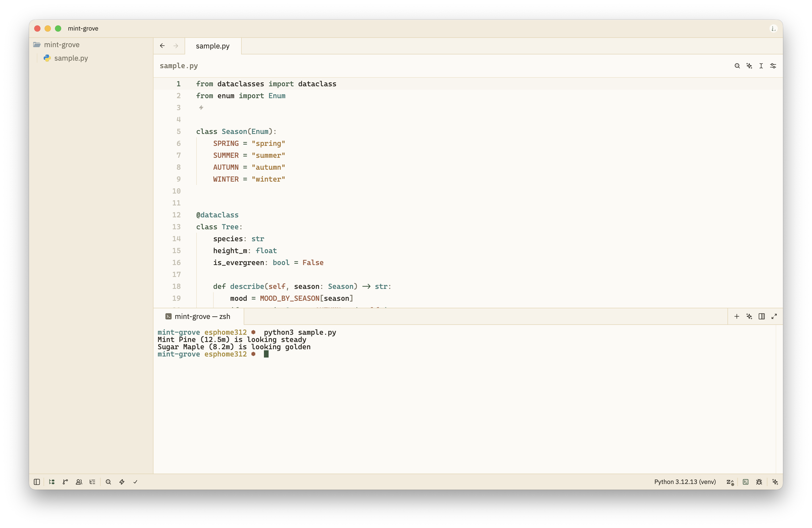
Task: Click the @dataclass decorator text
Action: (217, 215)
